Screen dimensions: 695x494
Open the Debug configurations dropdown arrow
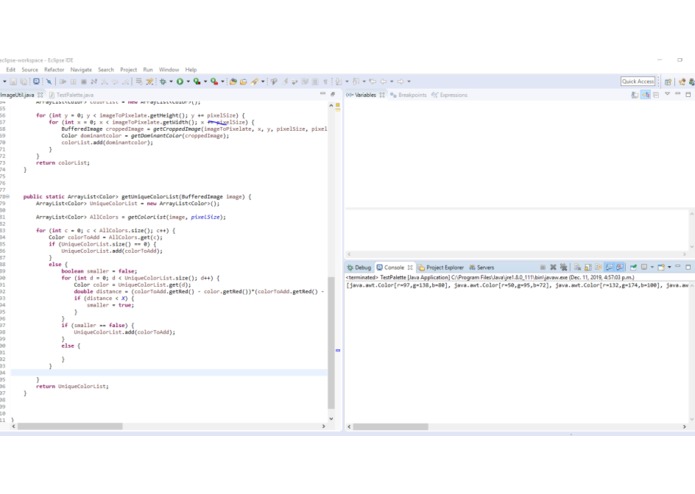click(x=171, y=82)
